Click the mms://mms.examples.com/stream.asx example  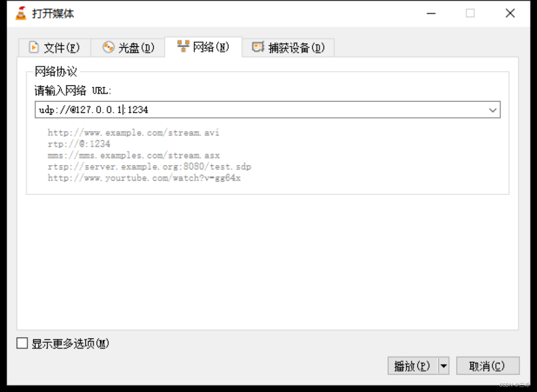tap(133, 155)
